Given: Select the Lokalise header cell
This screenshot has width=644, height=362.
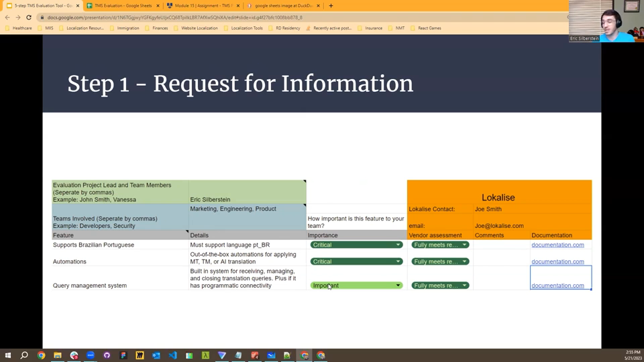Looking at the screenshot, I should pyautogui.click(x=499, y=192).
